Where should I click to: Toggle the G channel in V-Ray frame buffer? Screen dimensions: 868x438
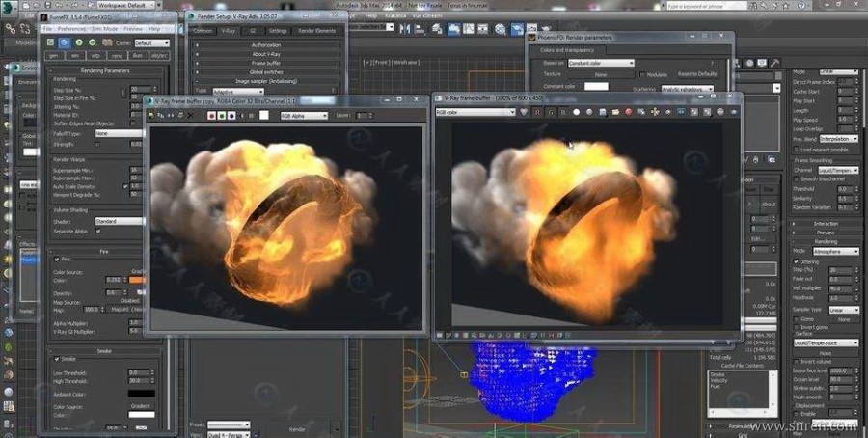tap(551, 112)
